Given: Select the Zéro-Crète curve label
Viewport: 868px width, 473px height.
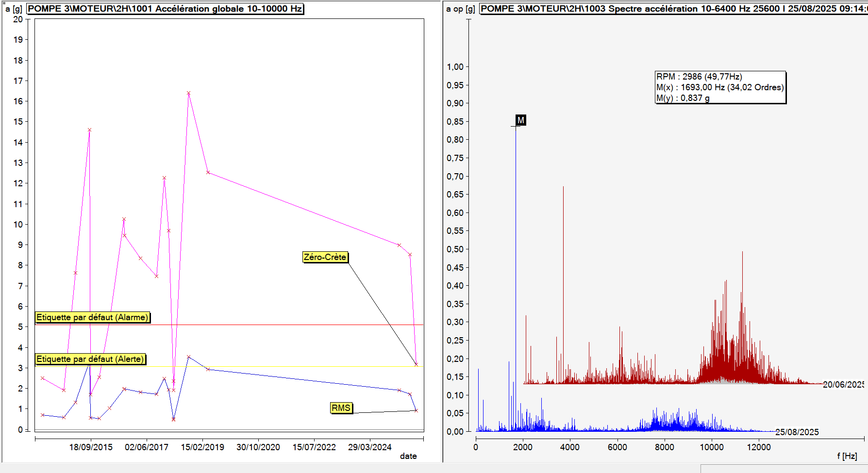Looking at the screenshot, I should point(325,257).
